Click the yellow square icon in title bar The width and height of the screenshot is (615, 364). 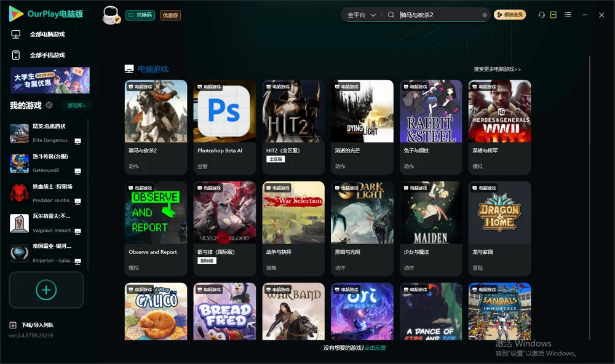[553, 15]
